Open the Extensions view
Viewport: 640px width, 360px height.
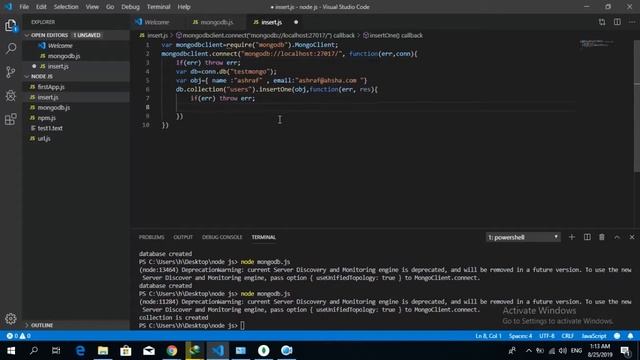pyautogui.click(x=11, y=119)
